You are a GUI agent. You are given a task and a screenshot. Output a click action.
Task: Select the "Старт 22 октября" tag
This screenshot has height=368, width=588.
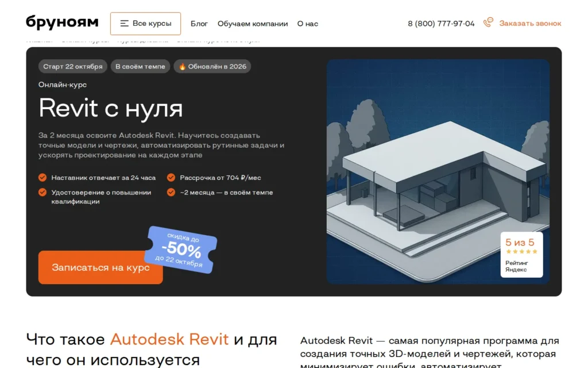(73, 67)
